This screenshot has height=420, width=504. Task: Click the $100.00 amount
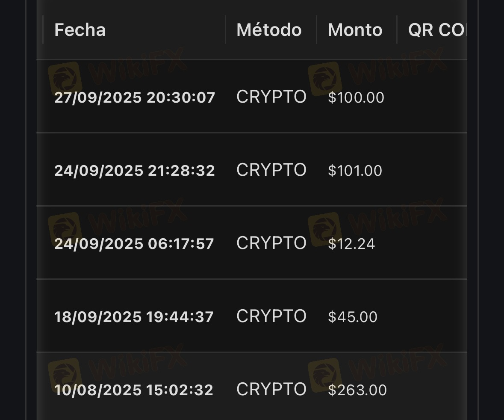[356, 98]
